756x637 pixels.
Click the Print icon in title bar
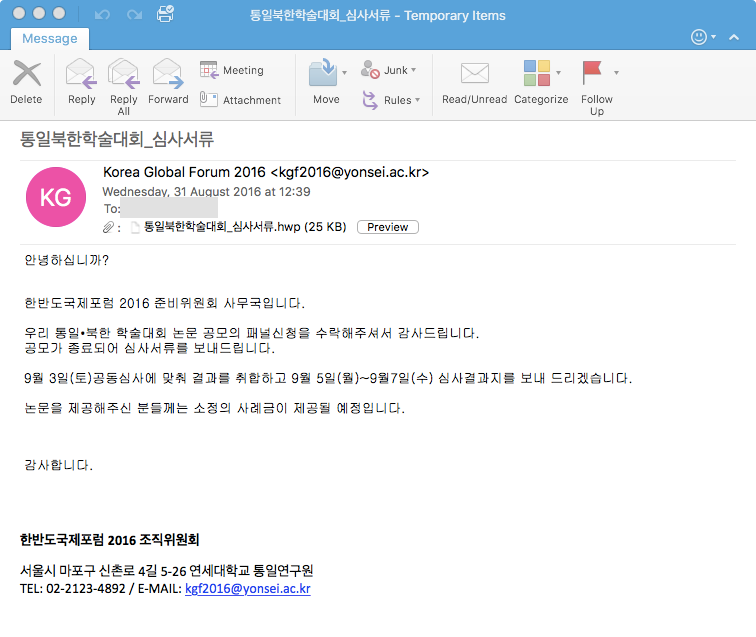[166, 15]
